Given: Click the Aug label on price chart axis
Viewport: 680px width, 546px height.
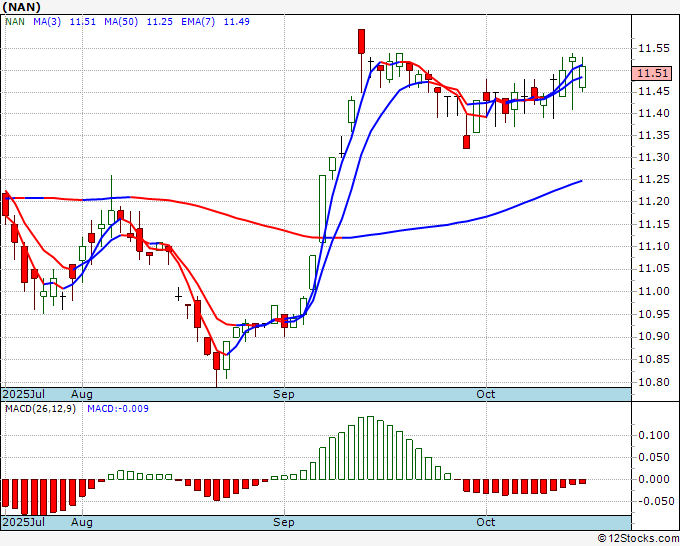Looking at the screenshot, I should (x=82, y=394).
